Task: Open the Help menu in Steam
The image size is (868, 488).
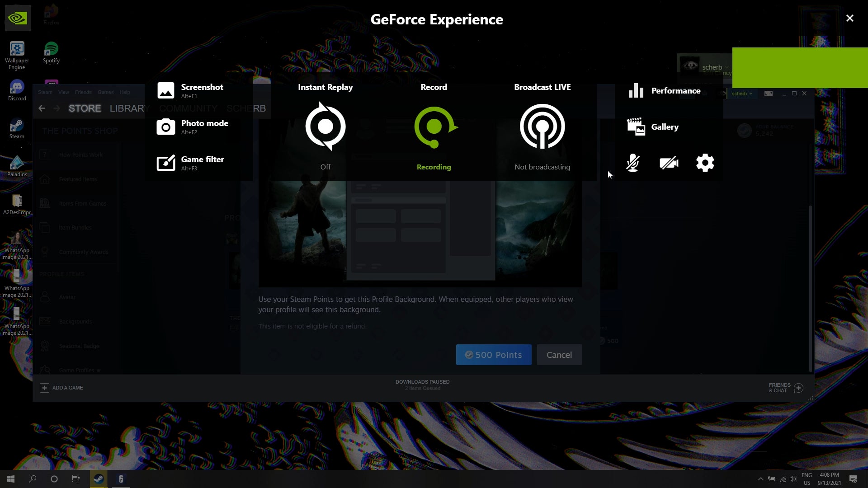Action: click(x=125, y=92)
